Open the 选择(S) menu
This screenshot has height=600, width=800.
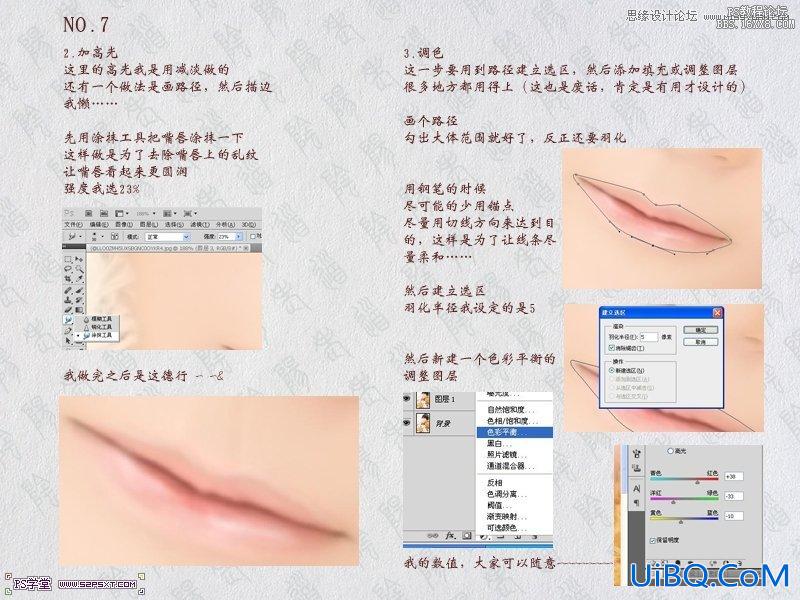(x=174, y=224)
